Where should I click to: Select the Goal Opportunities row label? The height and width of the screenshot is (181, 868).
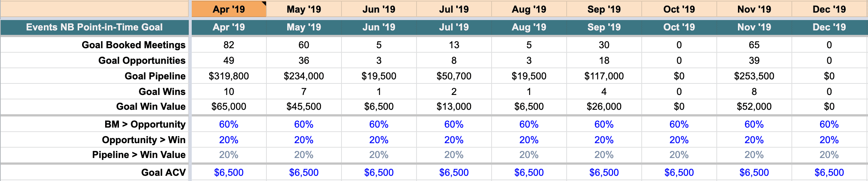click(x=142, y=60)
